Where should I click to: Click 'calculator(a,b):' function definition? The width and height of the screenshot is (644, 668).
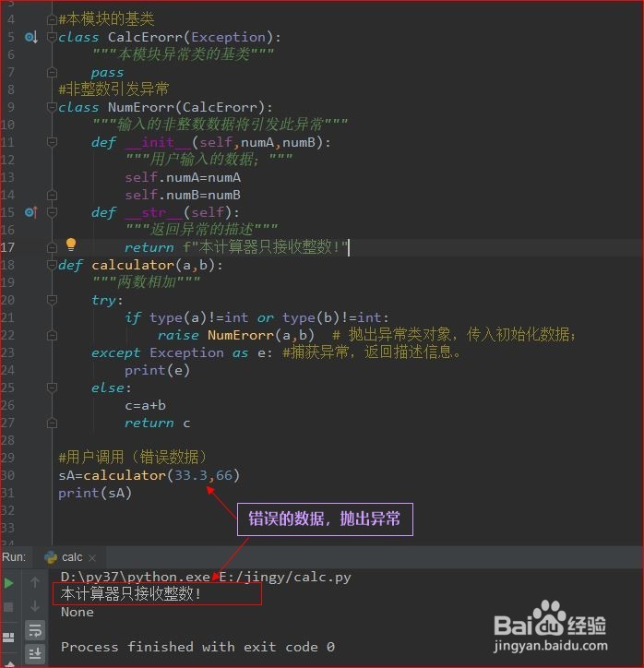pos(157,266)
